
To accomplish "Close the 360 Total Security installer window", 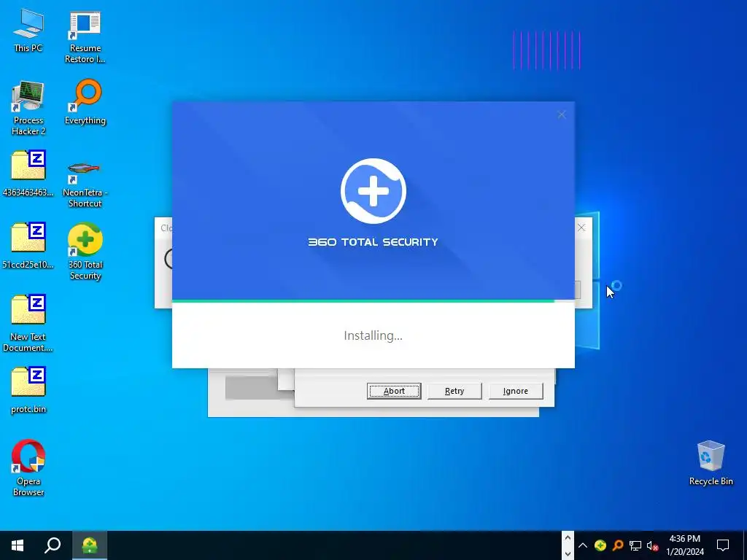I will [x=562, y=114].
